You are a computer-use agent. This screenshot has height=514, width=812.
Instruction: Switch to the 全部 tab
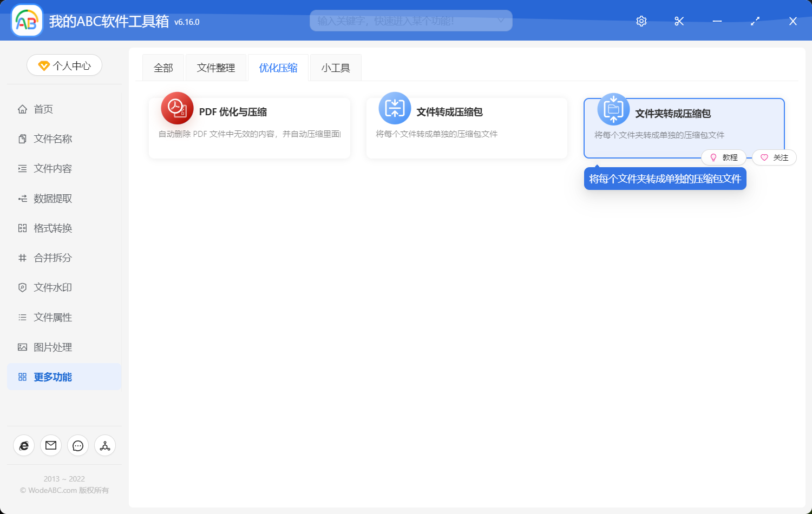[x=163, y=67]
